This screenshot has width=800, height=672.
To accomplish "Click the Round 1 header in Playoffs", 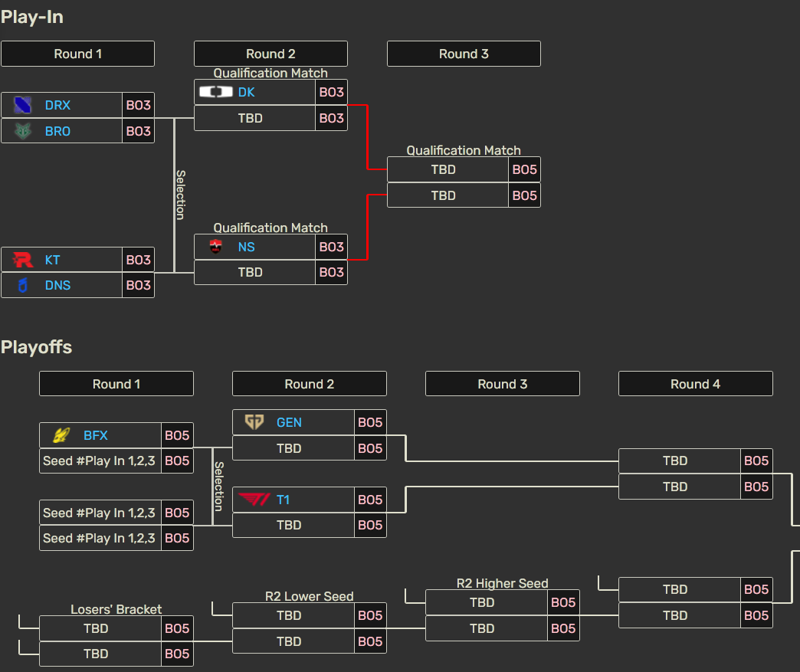I will pyautogui.click(x=116, y=384).
